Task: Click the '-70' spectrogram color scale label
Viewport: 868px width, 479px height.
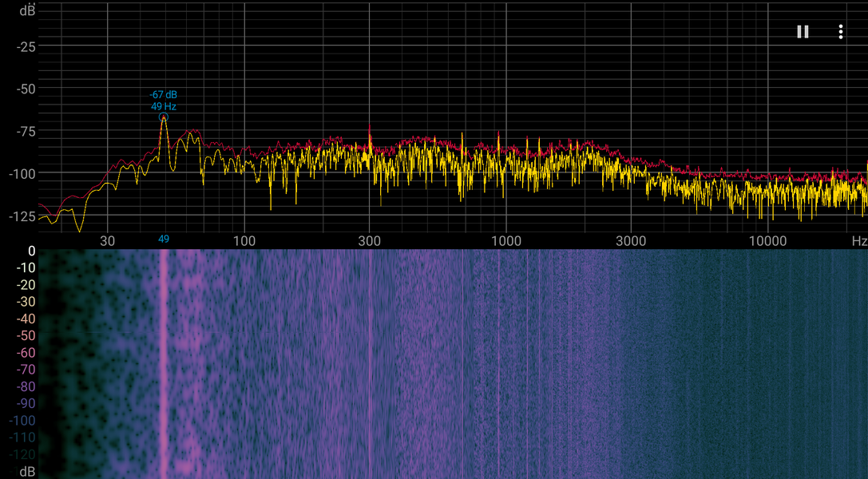Action: [x=25, y=370]
